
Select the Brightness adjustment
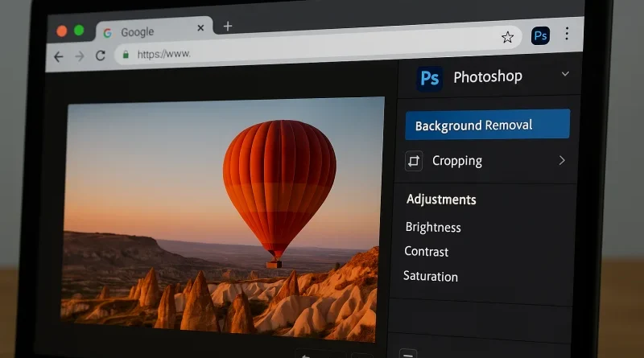tap(433, 228)
